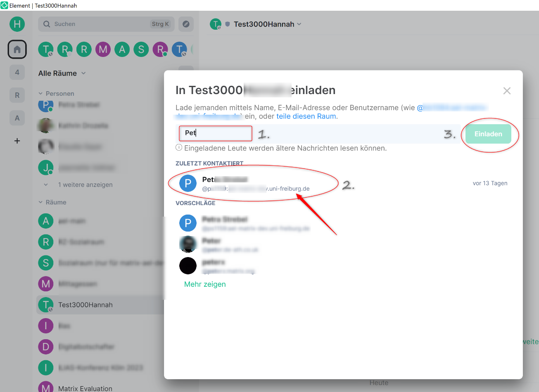Open the Test3000Hannah room header dropdown
This screenshot has width=539, height=392.
coord(299,24)
